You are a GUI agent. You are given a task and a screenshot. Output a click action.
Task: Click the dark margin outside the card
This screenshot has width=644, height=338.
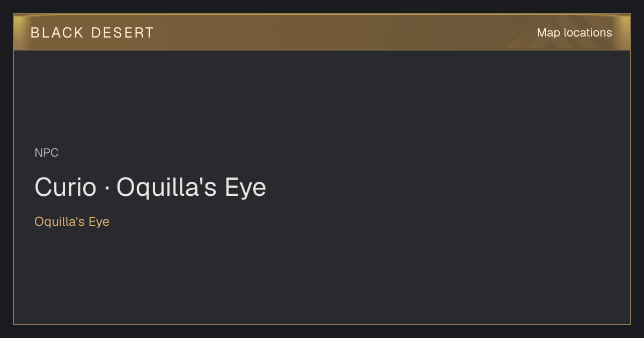[x=322, y=332]
